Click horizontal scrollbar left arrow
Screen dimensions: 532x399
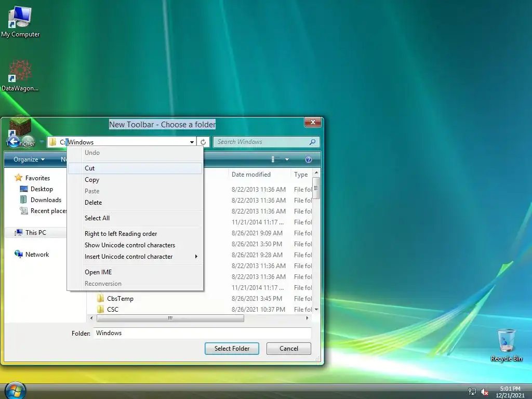(x=91, y=318)
